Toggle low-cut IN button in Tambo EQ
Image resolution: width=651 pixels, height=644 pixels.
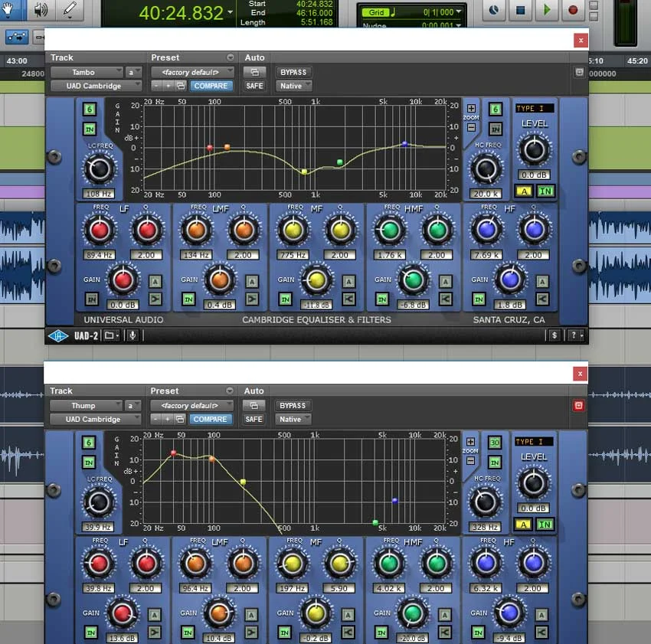90,129
